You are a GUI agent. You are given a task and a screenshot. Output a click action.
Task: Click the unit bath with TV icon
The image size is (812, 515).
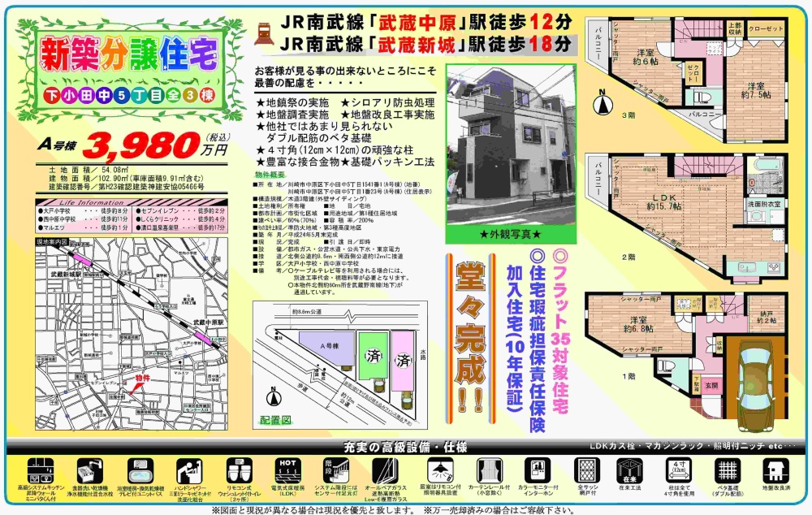pos(140,470)
